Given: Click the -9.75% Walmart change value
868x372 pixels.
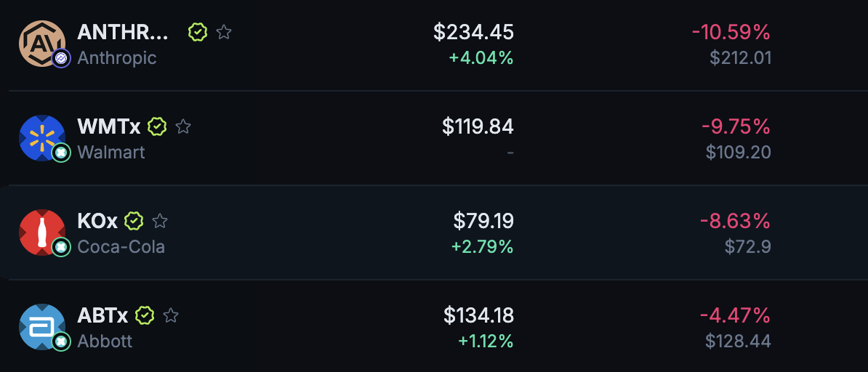Looking at the screenshot, I should tap(735, 126).
